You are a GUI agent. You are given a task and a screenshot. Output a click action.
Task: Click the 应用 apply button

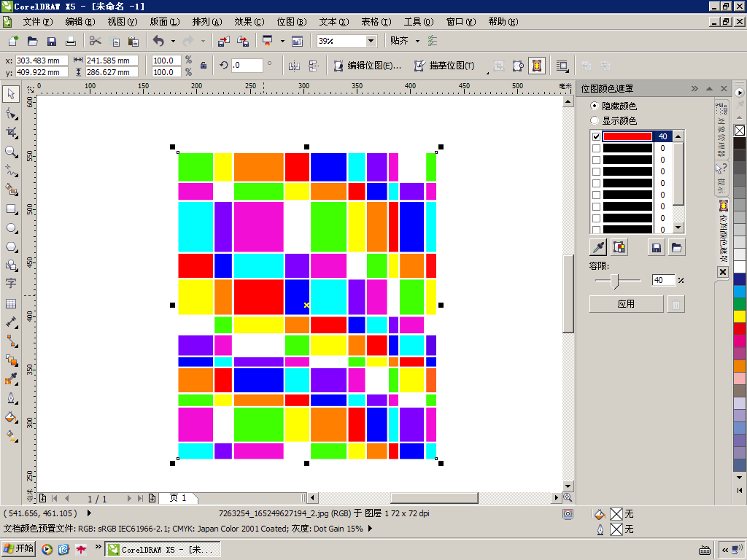coord(626,304)
